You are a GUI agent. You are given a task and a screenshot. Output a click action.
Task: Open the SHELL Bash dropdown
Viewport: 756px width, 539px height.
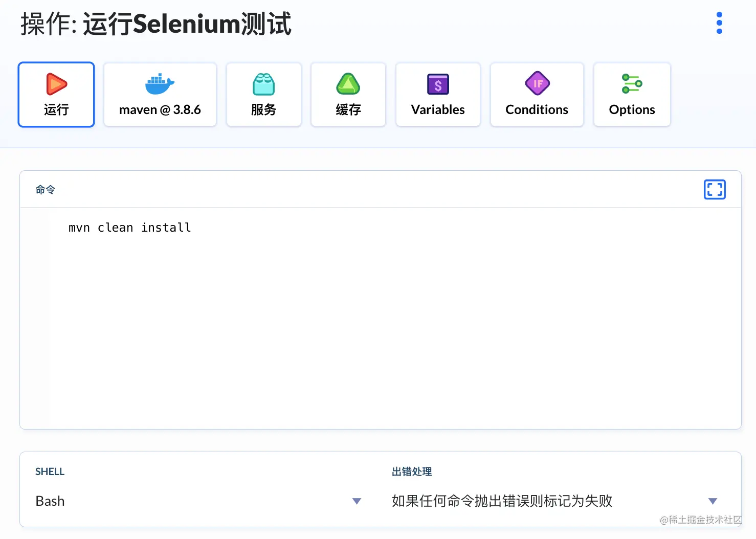point(198,501)
